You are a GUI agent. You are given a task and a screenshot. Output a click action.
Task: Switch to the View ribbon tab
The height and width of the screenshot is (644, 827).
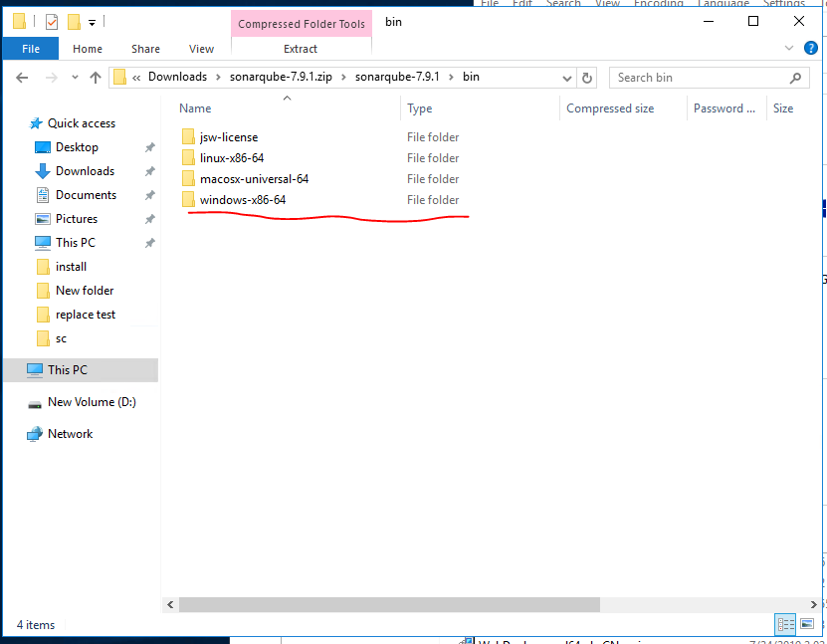tap(201, 49)
